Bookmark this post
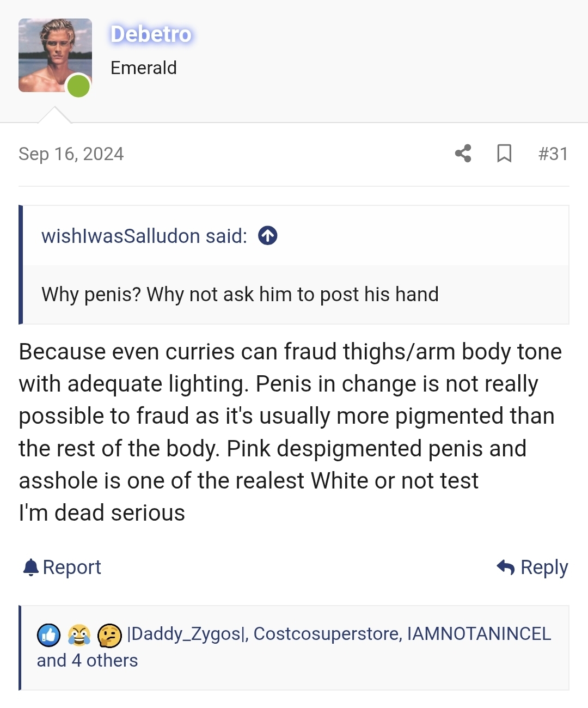Screen dimensions: 588x708 (504, 154)
